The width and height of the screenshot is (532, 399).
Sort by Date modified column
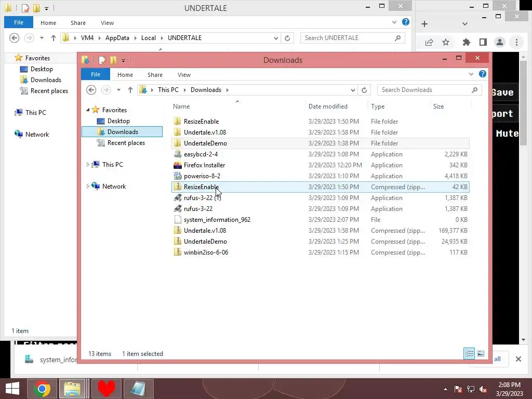click(328, 106)
